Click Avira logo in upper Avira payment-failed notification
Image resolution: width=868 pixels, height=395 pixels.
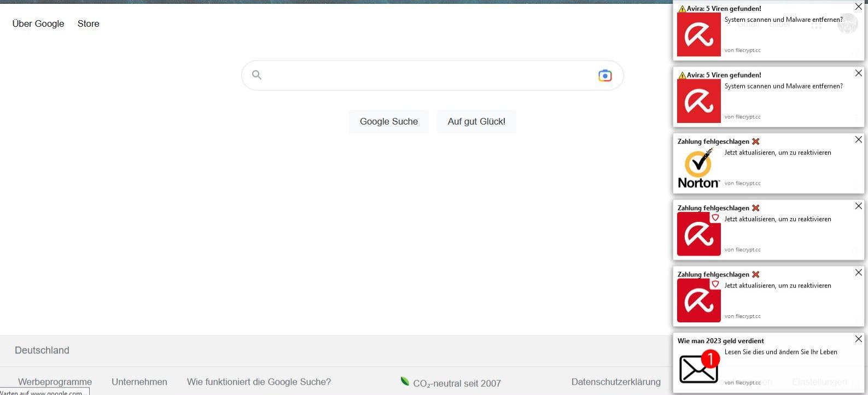coord(699,234)
